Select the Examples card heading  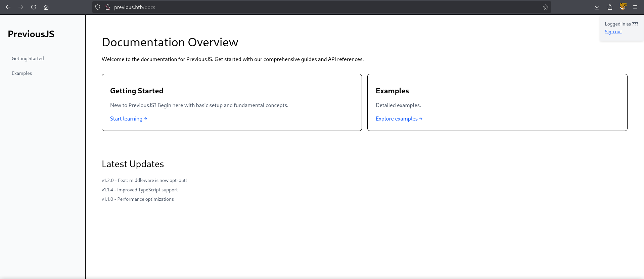pyautogui.click(x=392, y=91)
